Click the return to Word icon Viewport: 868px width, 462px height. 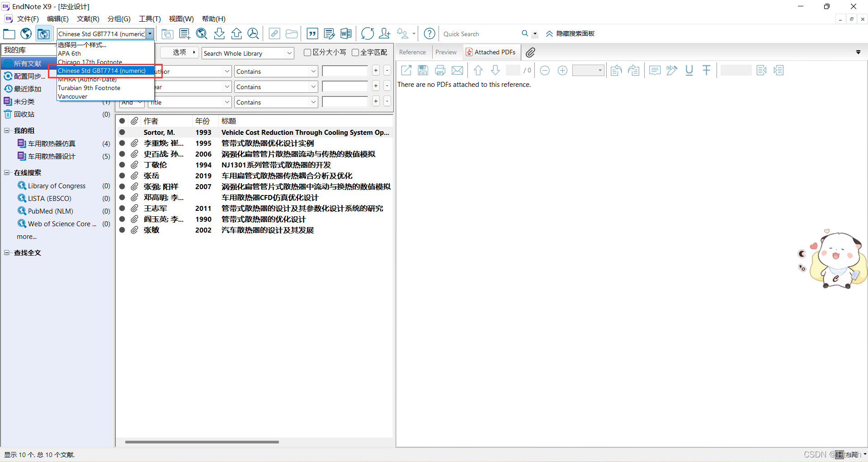pyautogui.click(x=346, y=34)
